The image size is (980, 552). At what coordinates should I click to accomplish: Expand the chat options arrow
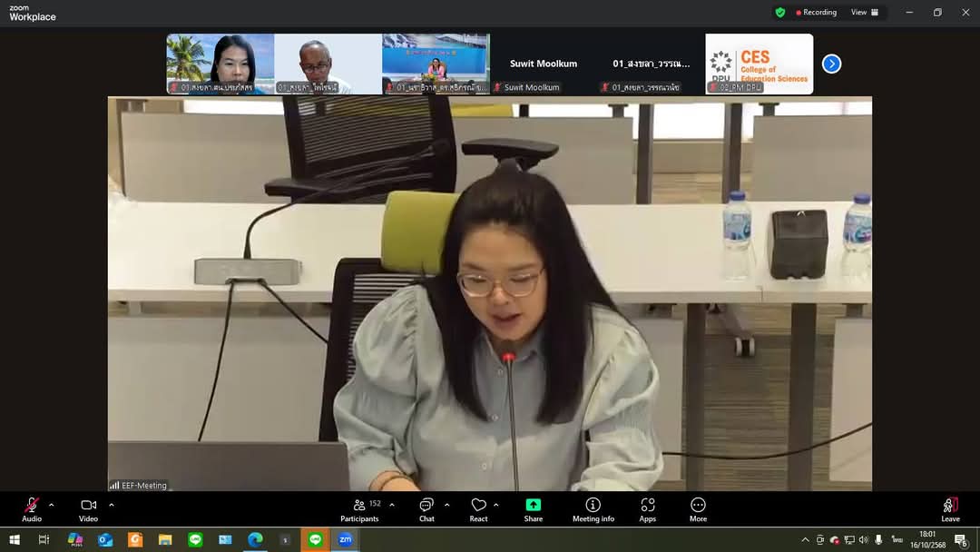tap(446, 505)
